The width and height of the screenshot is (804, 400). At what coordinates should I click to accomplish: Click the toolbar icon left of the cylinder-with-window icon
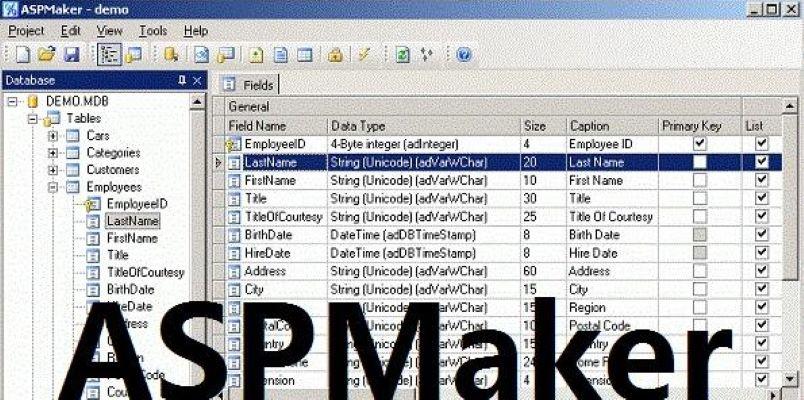(202, 54)
